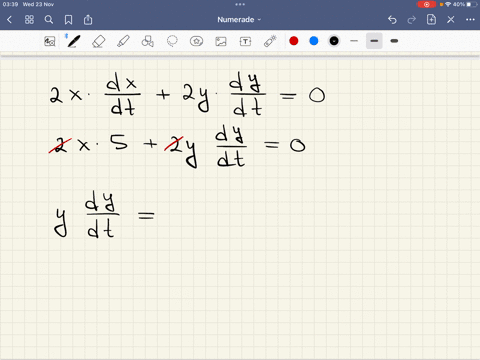The width and height of the screenshot is (480, 360).
Task: Activate the Laser pointer tool
Action: (x=270, y=41)
